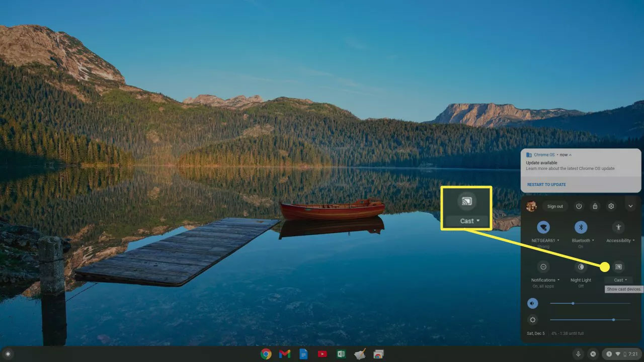Click RESTART TO UPDATE
Viewport: 644px width, 362px height.
pos(546,185)
